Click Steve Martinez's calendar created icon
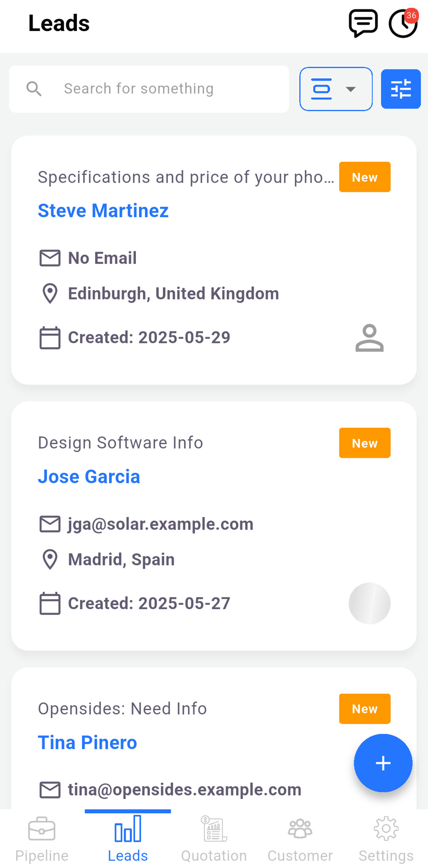The image size is (428, 868). tap(50, 338)
